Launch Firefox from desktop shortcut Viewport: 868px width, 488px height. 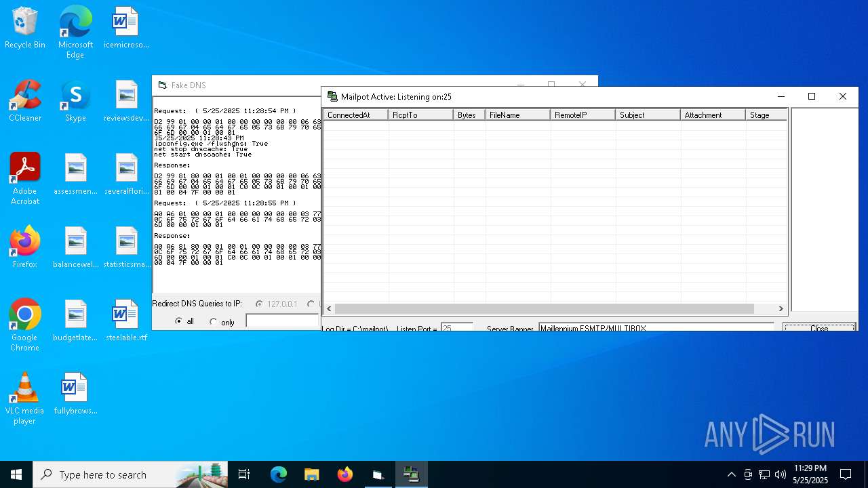point(25,247)
